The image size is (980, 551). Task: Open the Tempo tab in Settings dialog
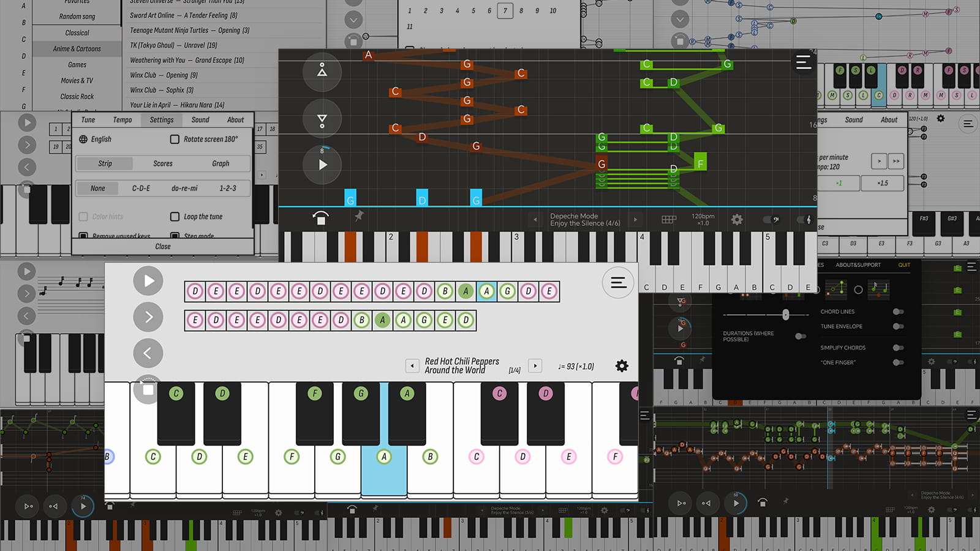pyautogui.click(x=123, y=120)
